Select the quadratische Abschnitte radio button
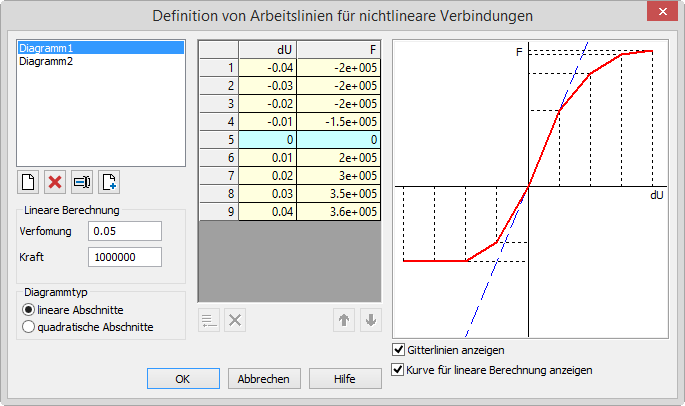This screenshot has width=685, height=406. [x=28, y=327]
